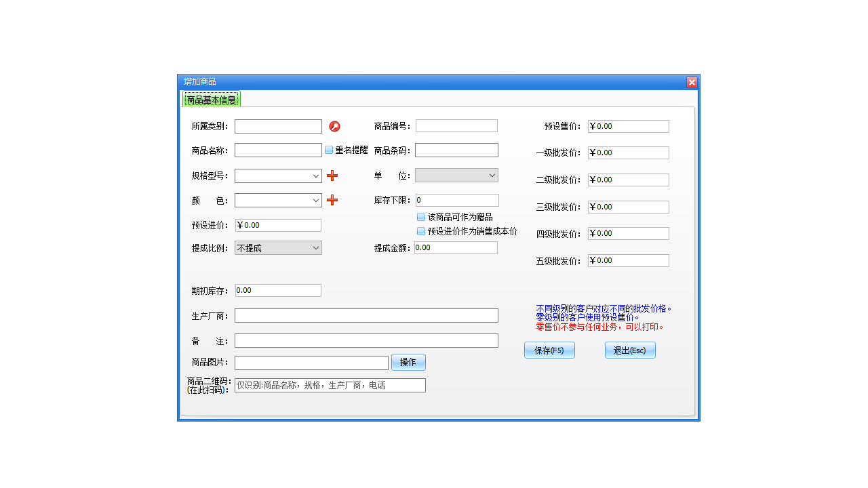Enable the 重名提醒 checkbox
Viewport: 868px width, 488px height.
(x=329, y=150)
